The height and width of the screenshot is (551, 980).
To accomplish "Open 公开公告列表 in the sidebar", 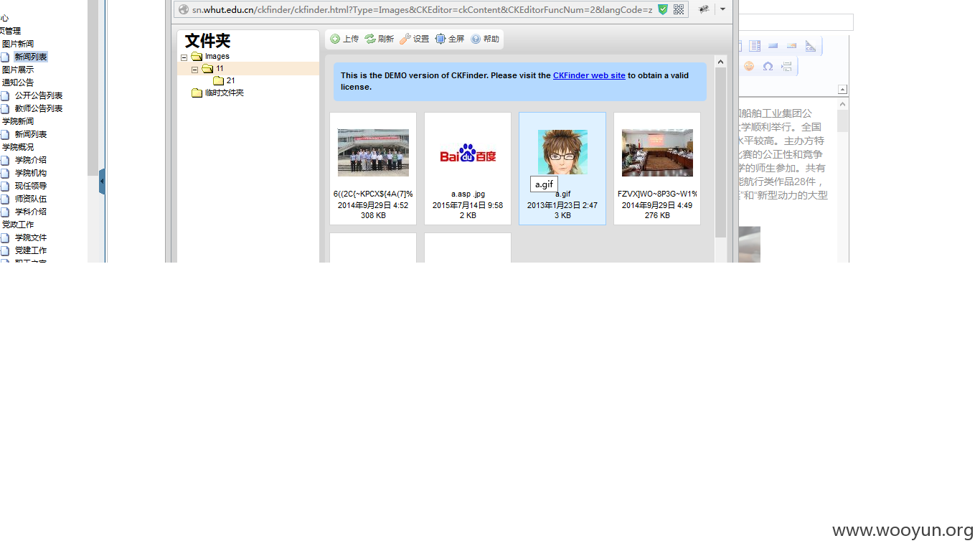I will coord(39,95).
